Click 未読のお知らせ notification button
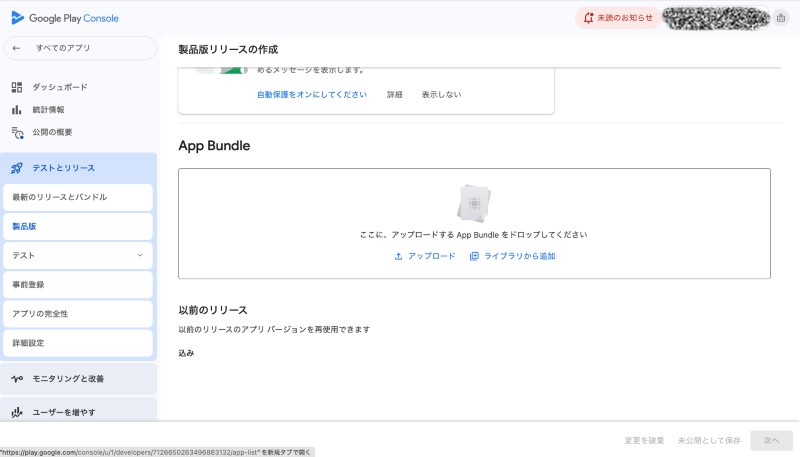The image size is (800, 457). [x=617, y=18]
